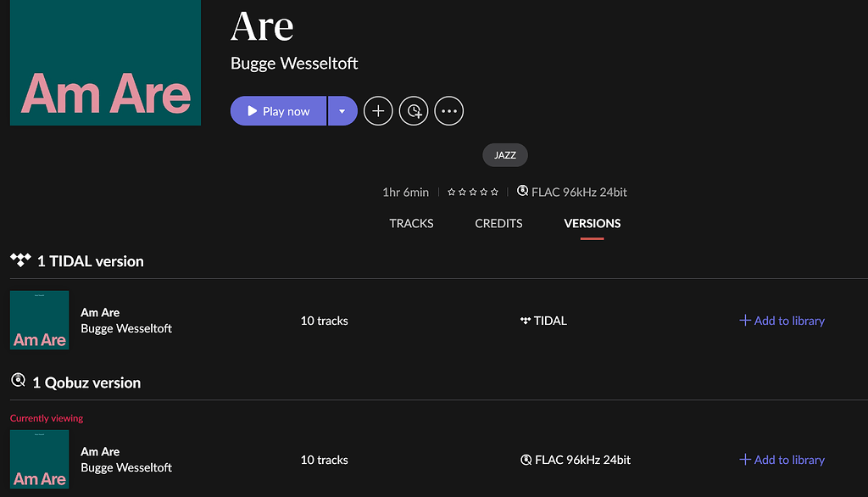Click the Qobuz logo beside Qobuz version heading

coord(17,380)
